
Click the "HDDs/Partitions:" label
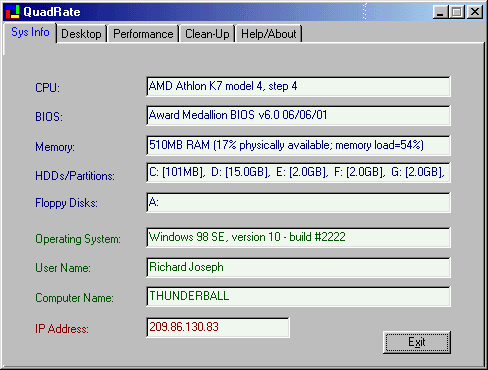pyautogui.click(x=75, y=176)
